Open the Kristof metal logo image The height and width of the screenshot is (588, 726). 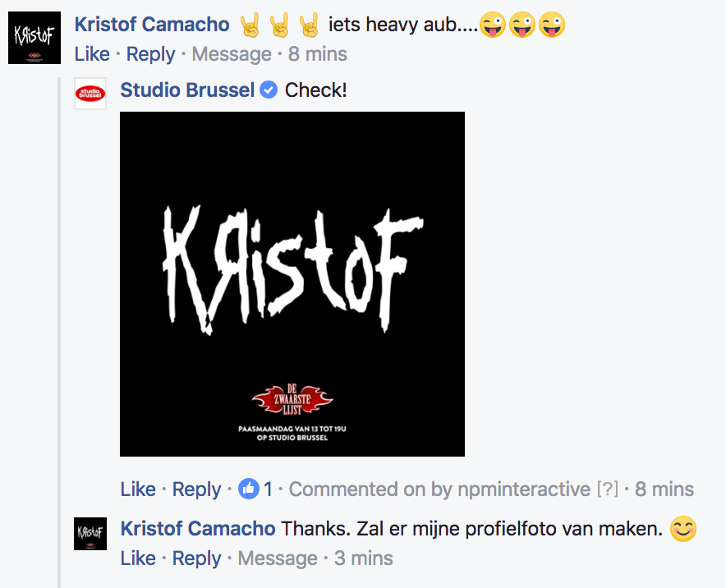292,284
